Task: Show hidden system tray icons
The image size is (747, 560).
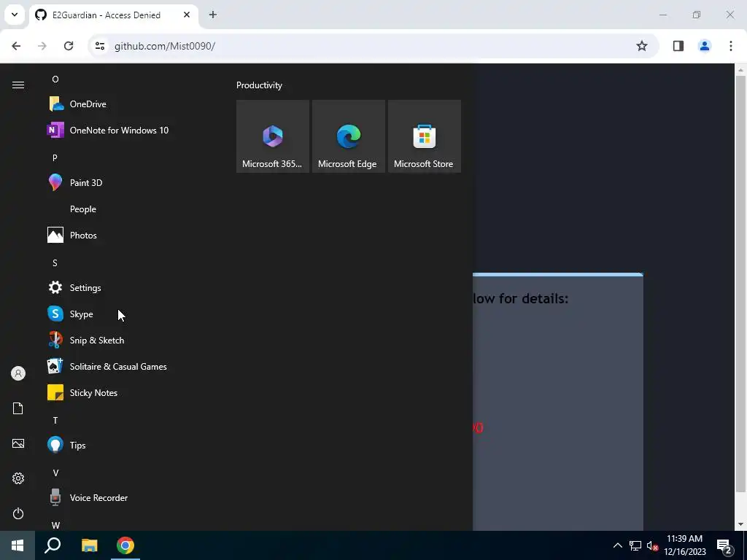Action: pos(617,545)
